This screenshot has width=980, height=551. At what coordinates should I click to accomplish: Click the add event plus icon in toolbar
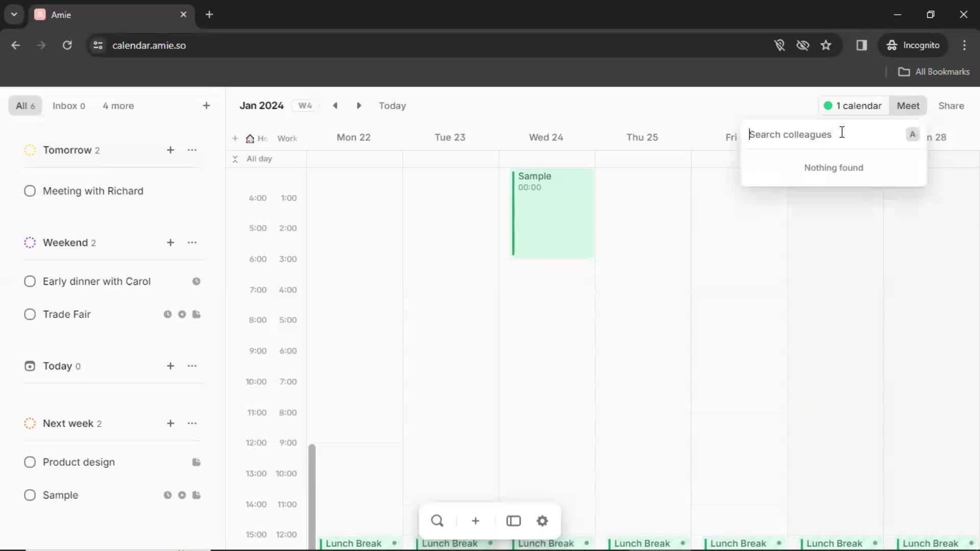pos(475,521)
